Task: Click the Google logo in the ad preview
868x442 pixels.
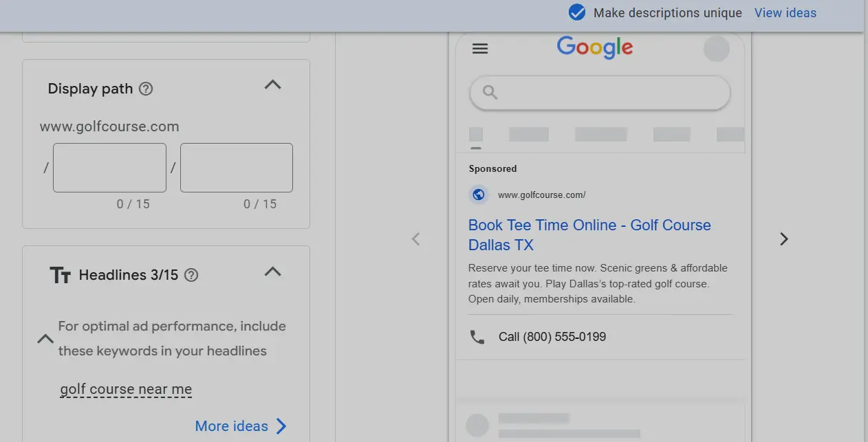Action: pyautogui.click(x=594, y=47)
